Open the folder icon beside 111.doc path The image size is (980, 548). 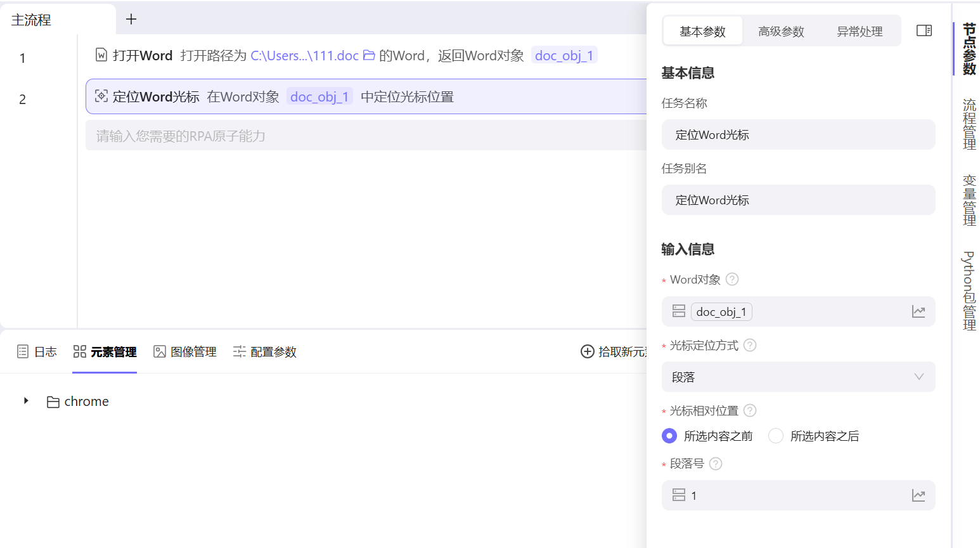[x=369, y=55]
